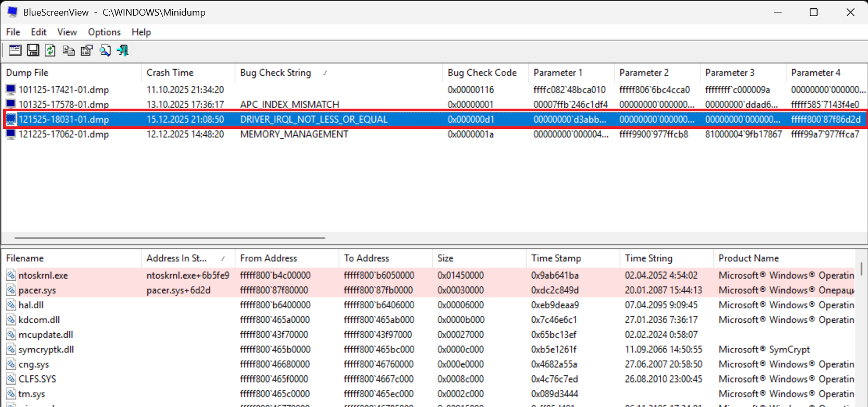Click the module icon next to cng.sys
Viewport: 868px width, 407px height.
11,364
